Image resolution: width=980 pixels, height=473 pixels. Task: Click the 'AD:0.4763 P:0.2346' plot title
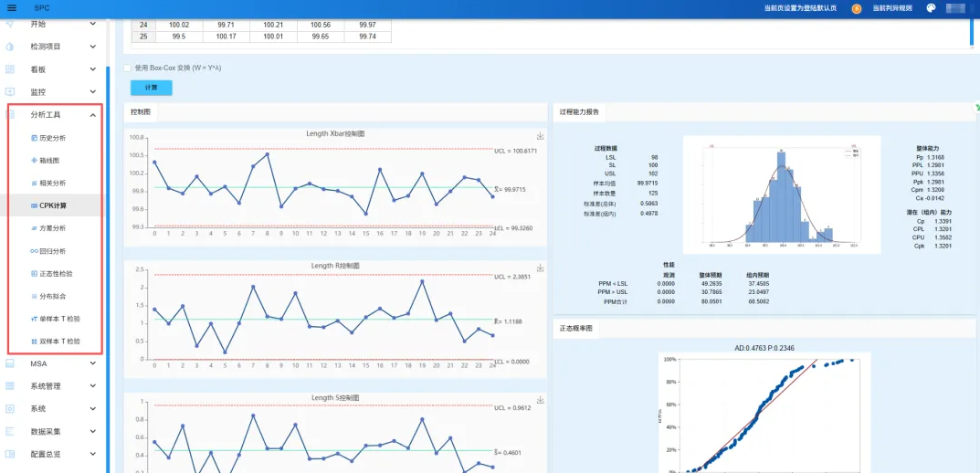764,348
